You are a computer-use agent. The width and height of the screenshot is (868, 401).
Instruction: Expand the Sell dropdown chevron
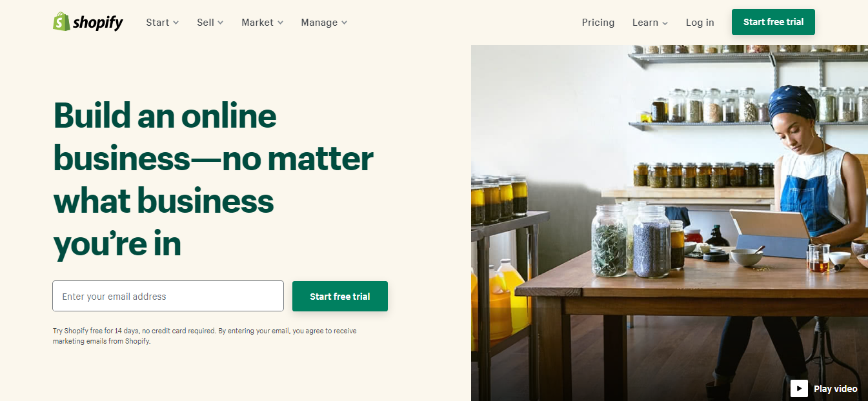pyautogui.click(x=220, y=23)
